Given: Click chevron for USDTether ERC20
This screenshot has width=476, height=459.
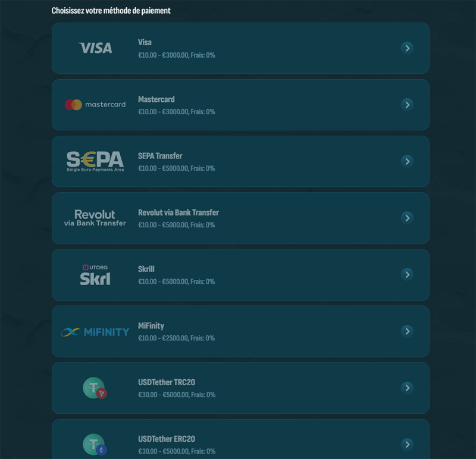Looking at the screenshot, I should tap(407, 445).
